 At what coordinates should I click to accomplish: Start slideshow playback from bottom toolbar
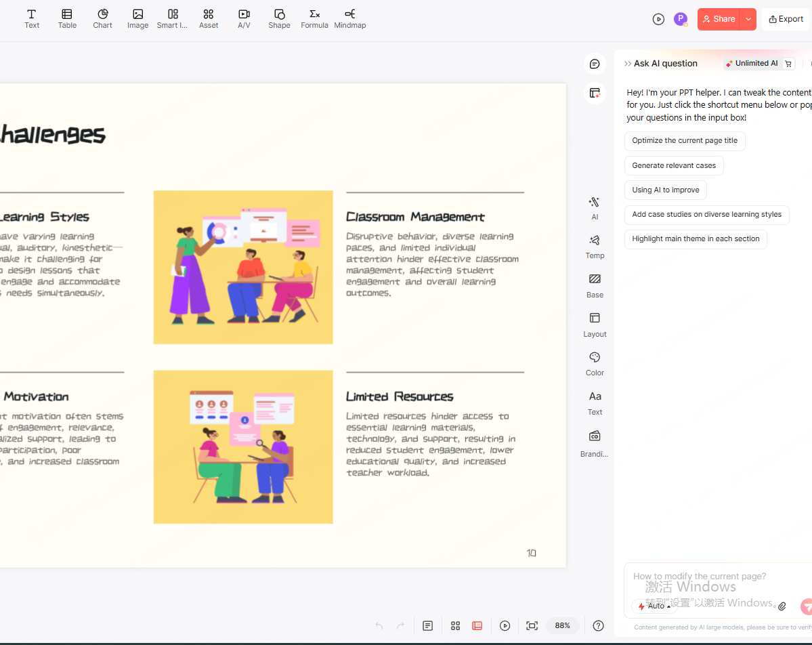tap(505, 625)
